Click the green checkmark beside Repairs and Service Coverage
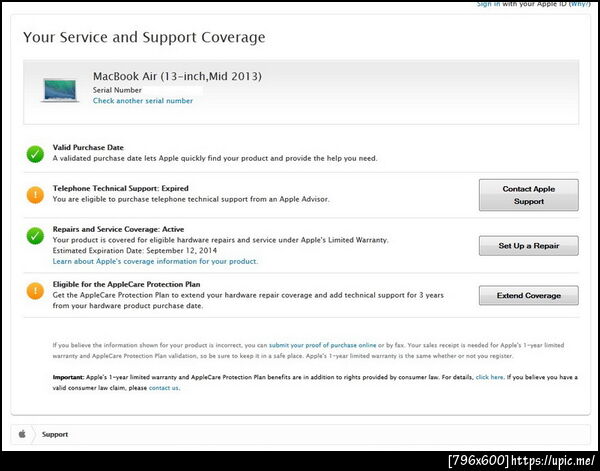The width and height of the screenshot is (600, 471). (x=35, y=236)
